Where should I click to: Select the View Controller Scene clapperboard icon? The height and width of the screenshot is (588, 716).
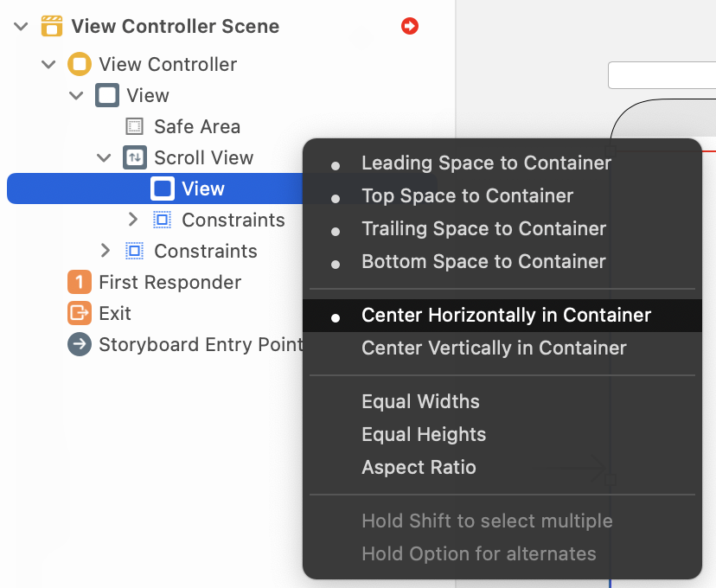tap(52, 26)
